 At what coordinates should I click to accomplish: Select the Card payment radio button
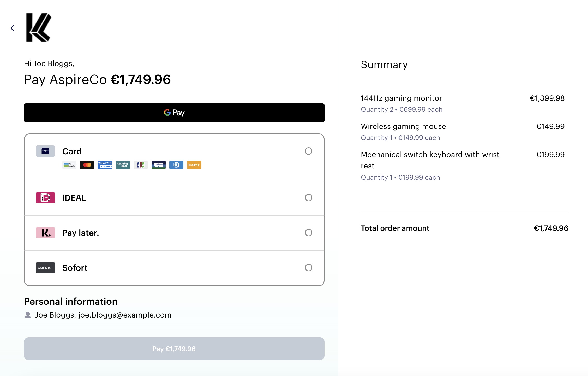(x=309, y=151)
